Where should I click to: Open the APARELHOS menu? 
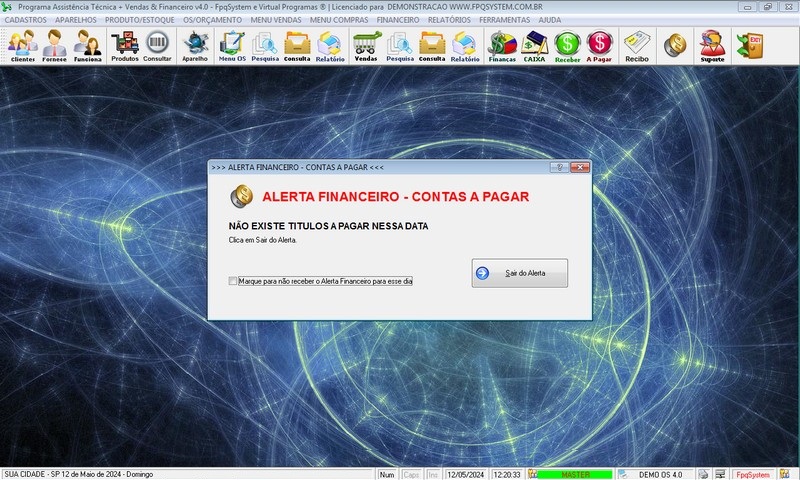pyautogui.click(x=76, y=20)
